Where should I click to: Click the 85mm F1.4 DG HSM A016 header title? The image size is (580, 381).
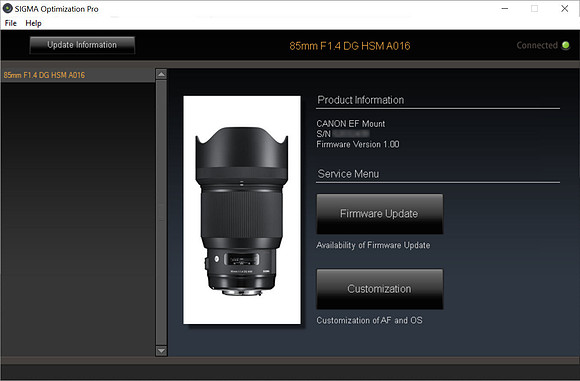350,46
